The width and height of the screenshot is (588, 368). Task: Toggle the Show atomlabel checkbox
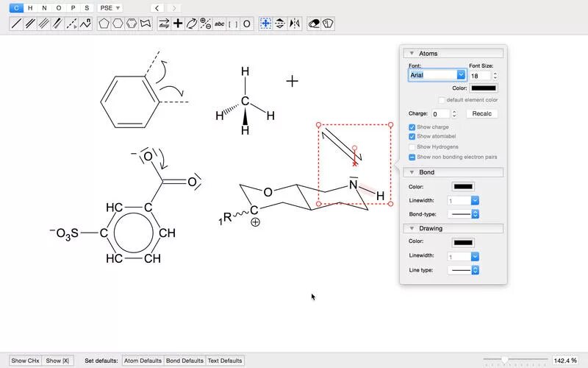(412, 136)
